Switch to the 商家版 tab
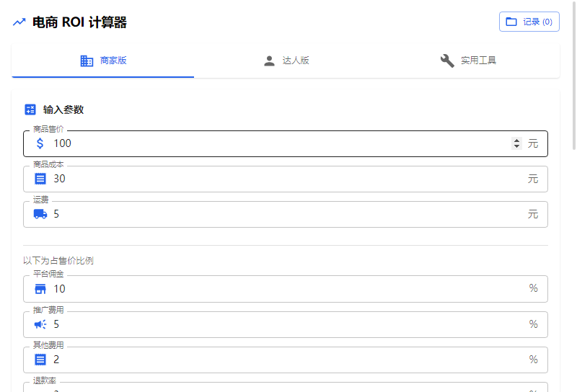577x392 pixels. coord(103,61)
